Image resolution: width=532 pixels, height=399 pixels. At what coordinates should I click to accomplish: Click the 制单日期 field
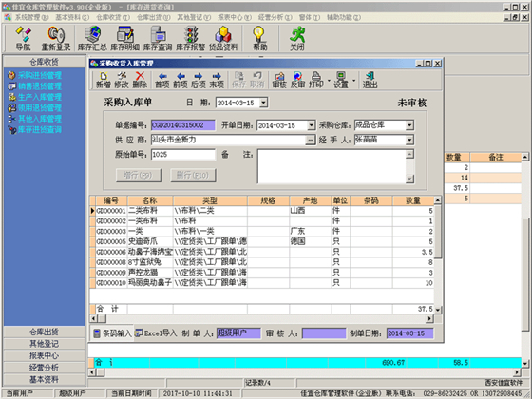tap(409, 333)
